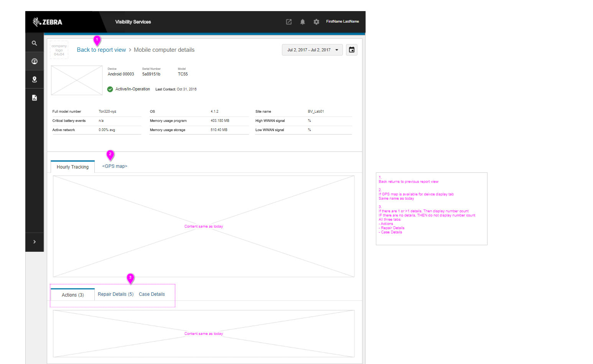Click the search icon in sidebar
Screen dimensions: 593x364
point(35,43)
